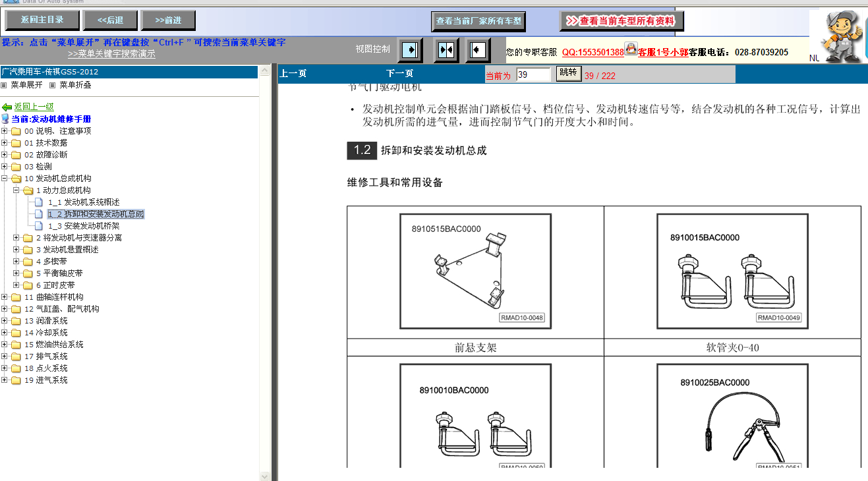Click the folder icon for 01 技术数据
This screenshot has width=868, height=481.
[16, 143]
